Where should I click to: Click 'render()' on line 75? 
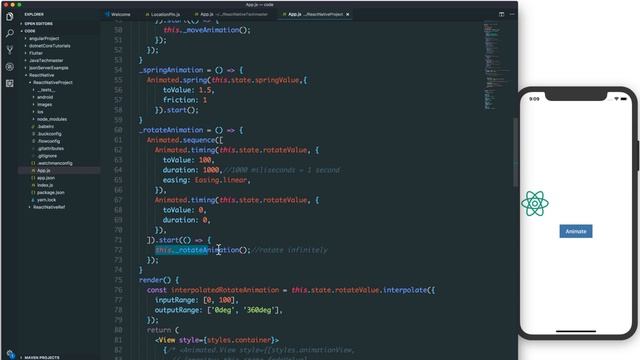(155, 280)
